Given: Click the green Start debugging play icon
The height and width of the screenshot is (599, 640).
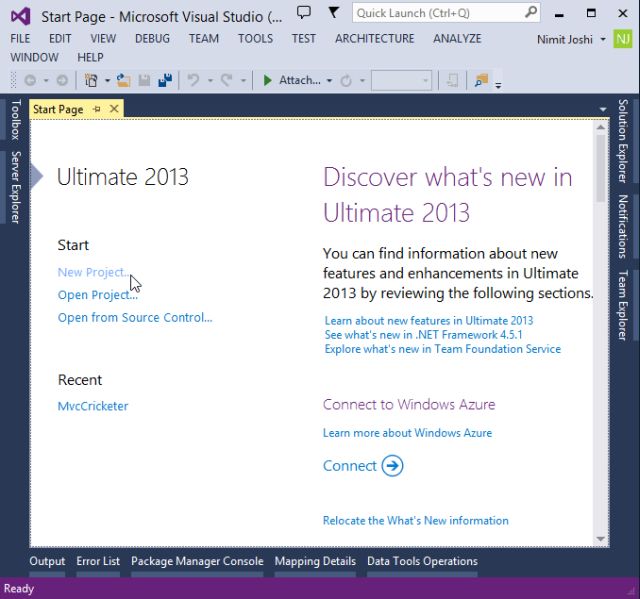Looking at the screenshot, I should tap(267, 80).
